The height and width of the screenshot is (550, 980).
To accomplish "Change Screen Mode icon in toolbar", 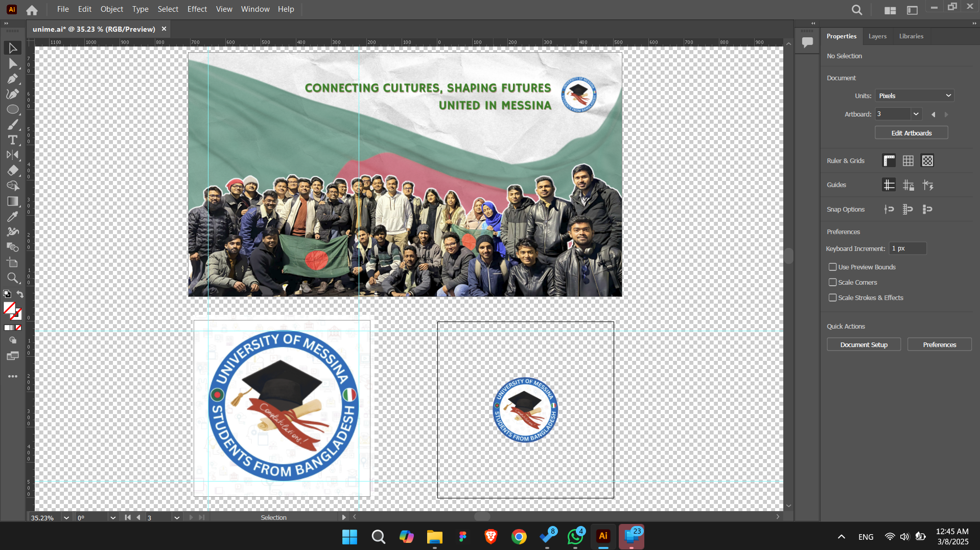I will click(x=13, y=356).
